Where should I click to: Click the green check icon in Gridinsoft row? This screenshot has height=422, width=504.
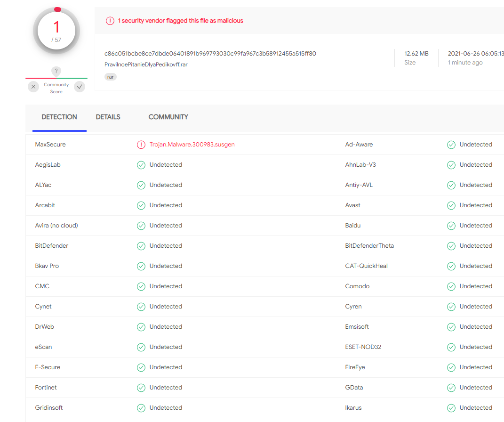click(x=141, y=408)
